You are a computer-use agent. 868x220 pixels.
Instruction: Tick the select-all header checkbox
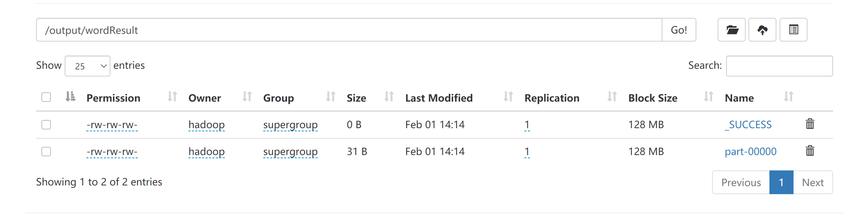point(46,97)
